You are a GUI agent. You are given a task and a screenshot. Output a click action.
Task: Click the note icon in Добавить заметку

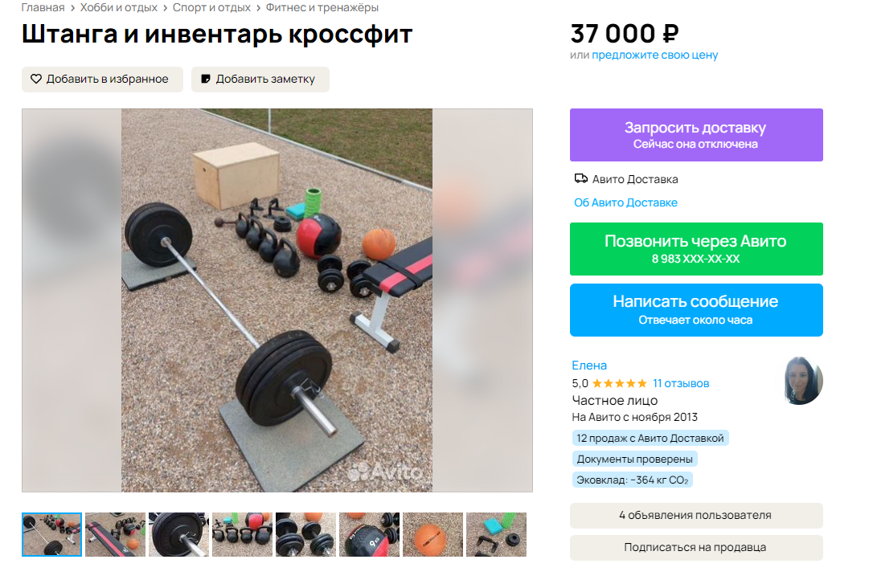(x=206, y=80)
